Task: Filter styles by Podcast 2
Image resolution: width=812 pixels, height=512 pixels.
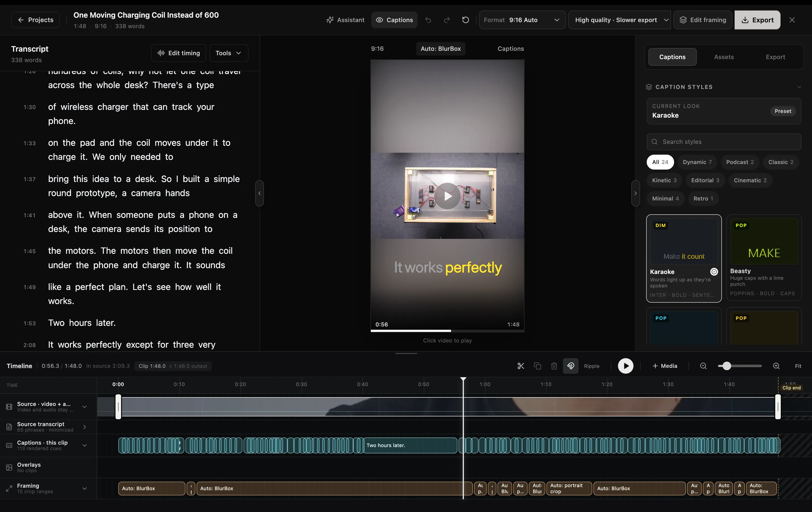Action: (740, 162)
